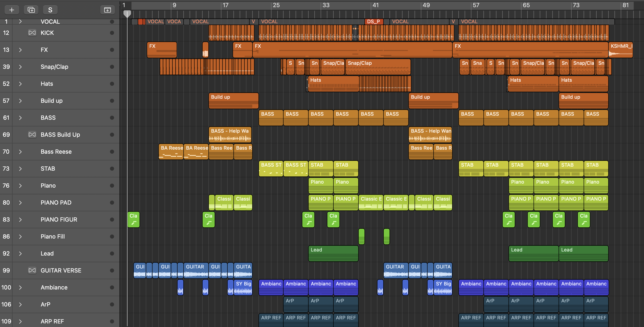Expand the ArP track stack
This screenshot has width=644, height=327.
(20, 304)
